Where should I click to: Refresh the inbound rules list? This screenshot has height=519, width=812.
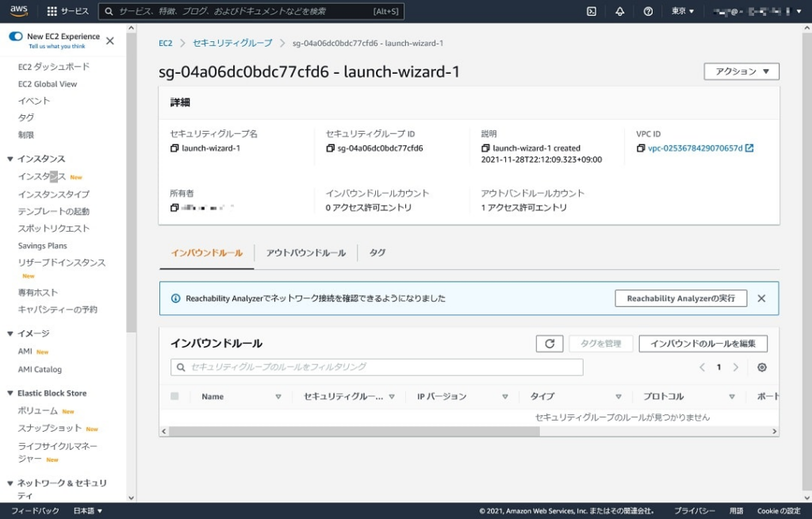point(550,344)
